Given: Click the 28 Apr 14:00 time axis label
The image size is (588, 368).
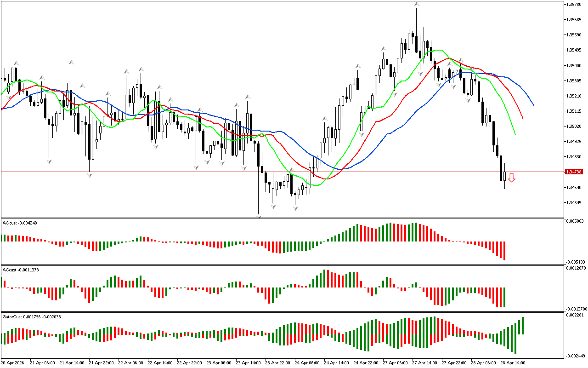Looking at the screenshot, I should [x=513, y=362].
